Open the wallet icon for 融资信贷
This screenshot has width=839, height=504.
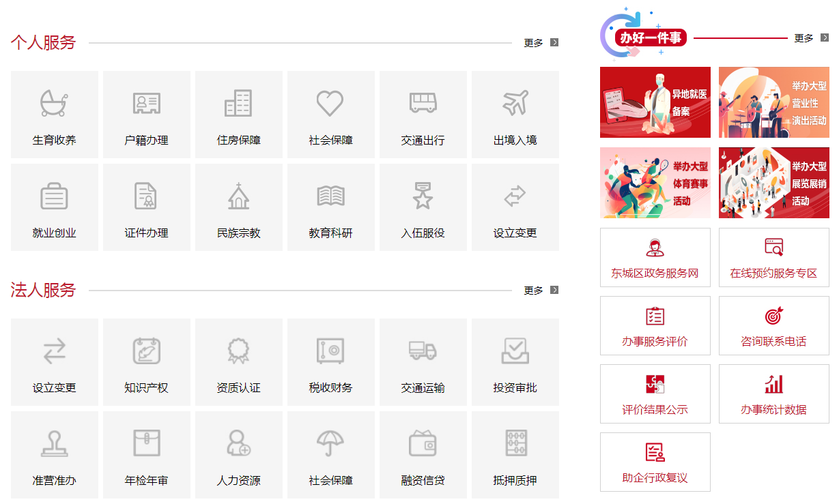[423, 443]
